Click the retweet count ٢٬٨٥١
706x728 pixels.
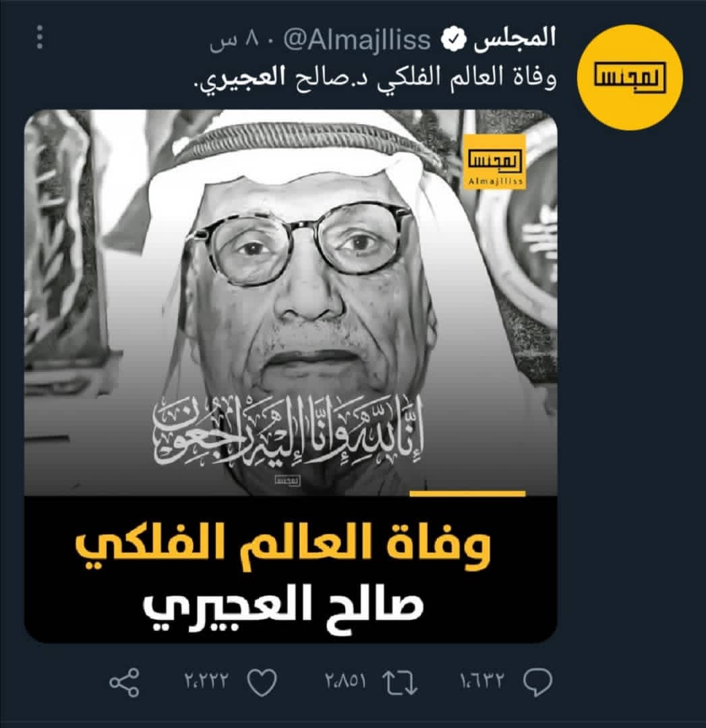[345, 681]
